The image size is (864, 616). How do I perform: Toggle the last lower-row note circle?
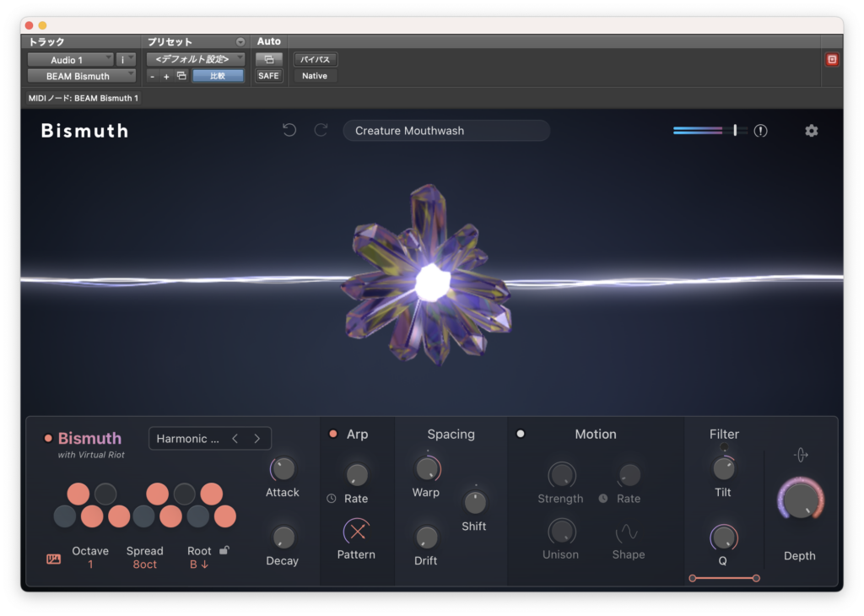point(224,516)
